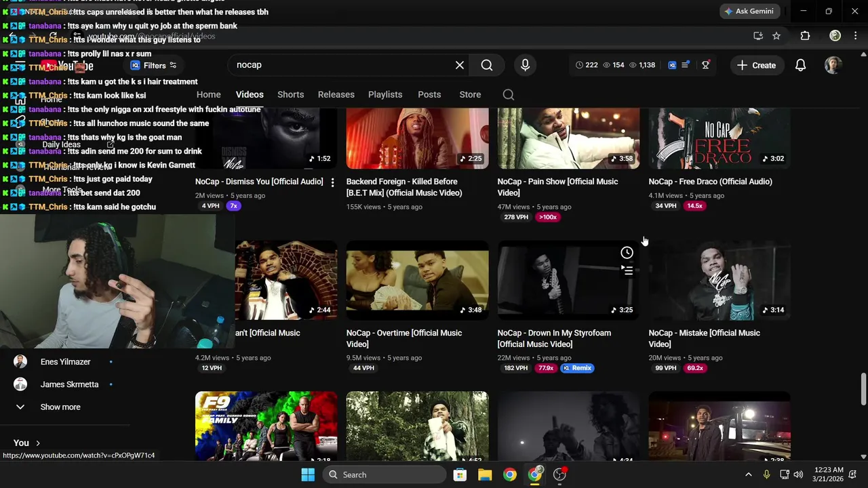Open the Overtime video thumbnail
This screenshot has height=488, width=868.
(417, 280)
